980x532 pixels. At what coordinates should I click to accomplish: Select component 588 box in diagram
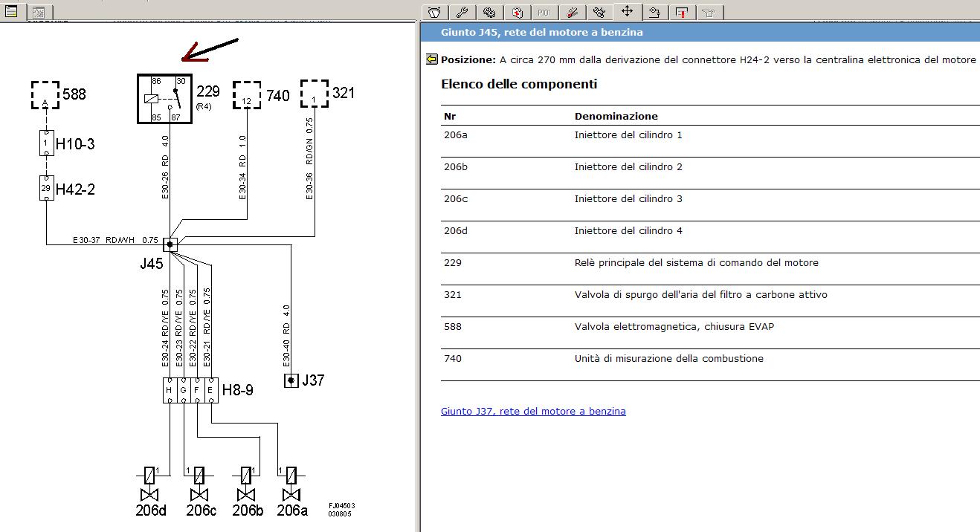[45, 94]
